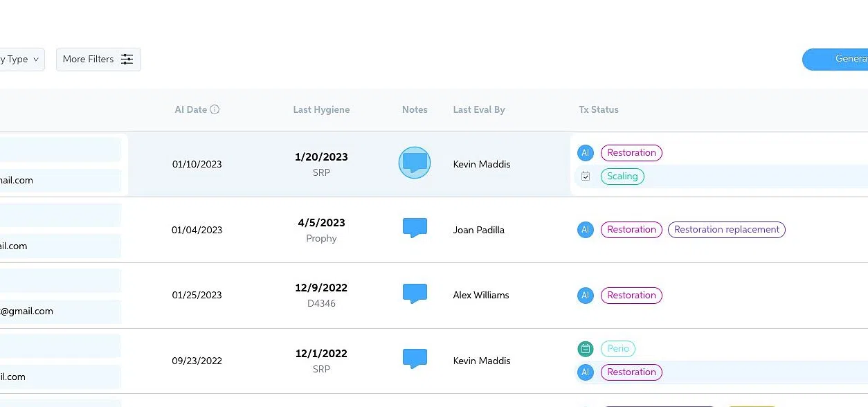Click hygiene date 4/5/2023
Viewport: 868px width, 407px height.
click(x=321, y=223)
